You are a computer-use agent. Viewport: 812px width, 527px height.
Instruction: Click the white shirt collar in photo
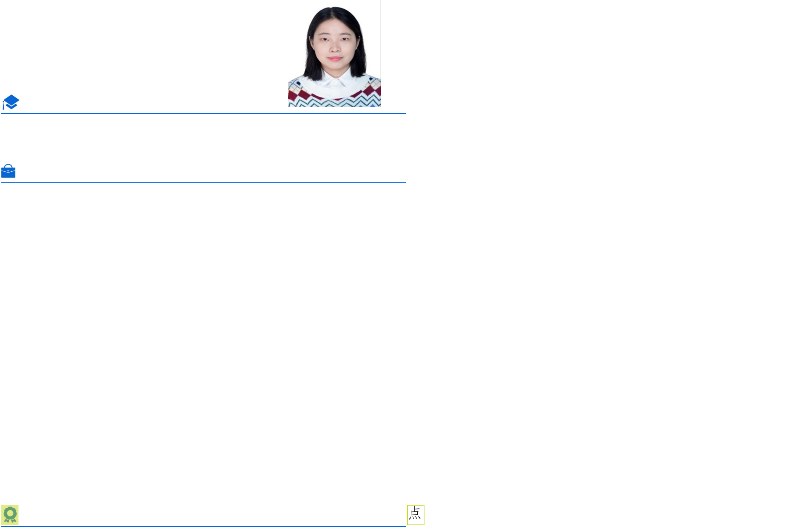tap(335, 79)
